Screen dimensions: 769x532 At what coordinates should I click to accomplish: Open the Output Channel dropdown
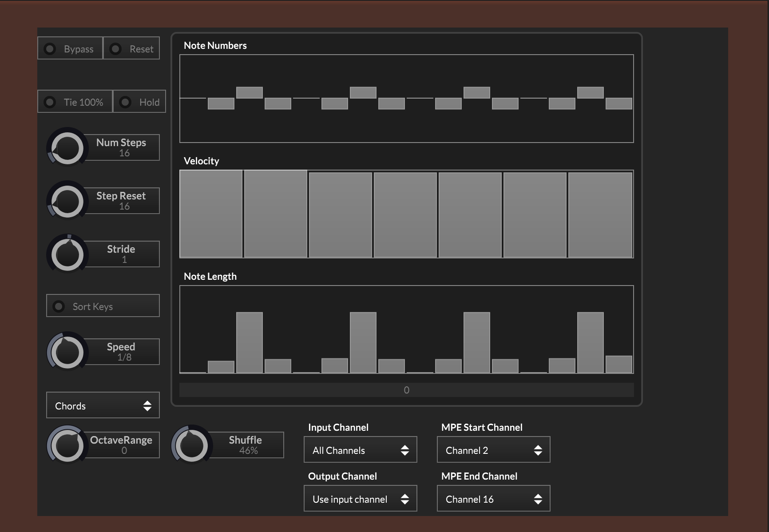pos(361,498)
